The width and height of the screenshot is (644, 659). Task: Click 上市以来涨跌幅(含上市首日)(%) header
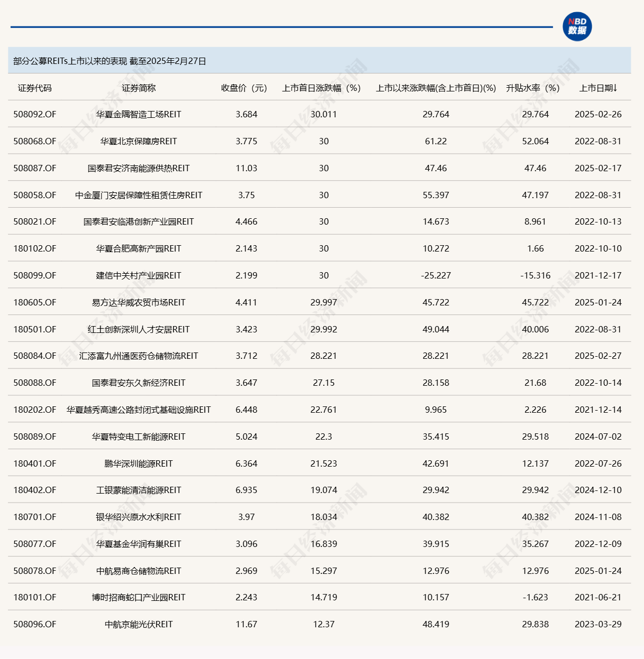pos(436,88)
